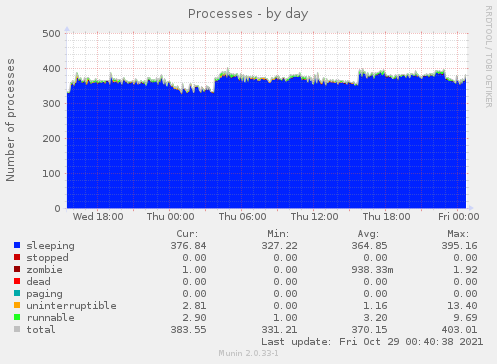Click the bright red dead legend swatch
Screen dimensions: 497x364
[x=17, y=281]
